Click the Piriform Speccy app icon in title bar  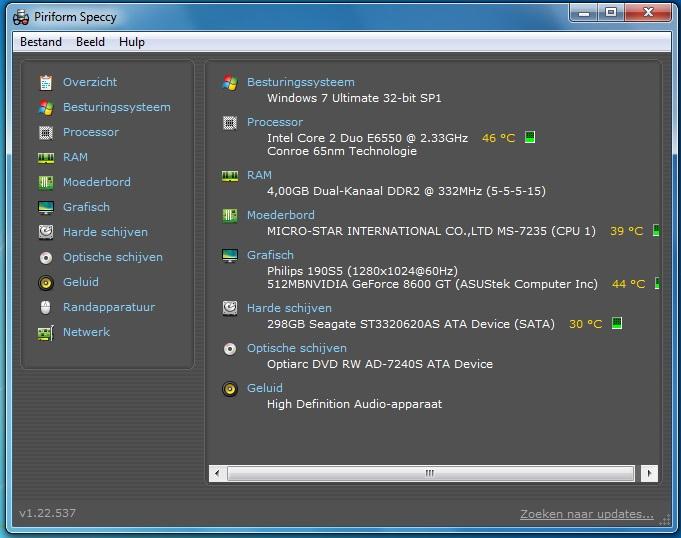21,17
